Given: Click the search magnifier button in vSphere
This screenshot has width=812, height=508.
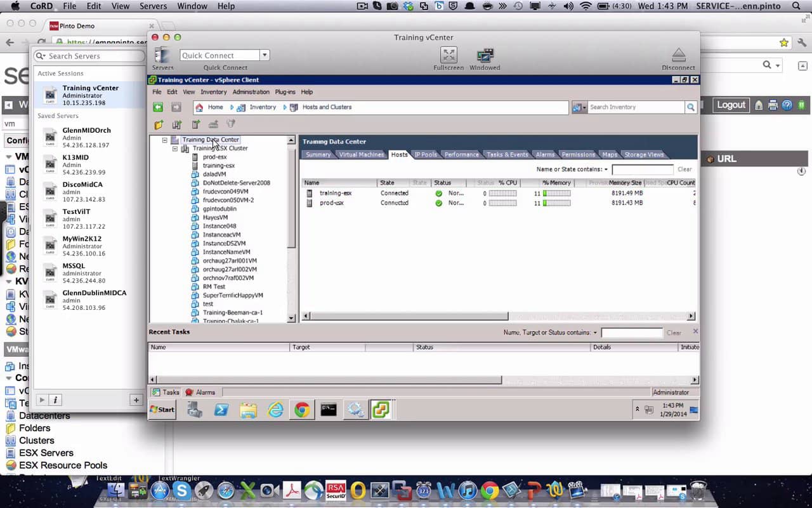Looking at the screenshot, I should [691, 107].
